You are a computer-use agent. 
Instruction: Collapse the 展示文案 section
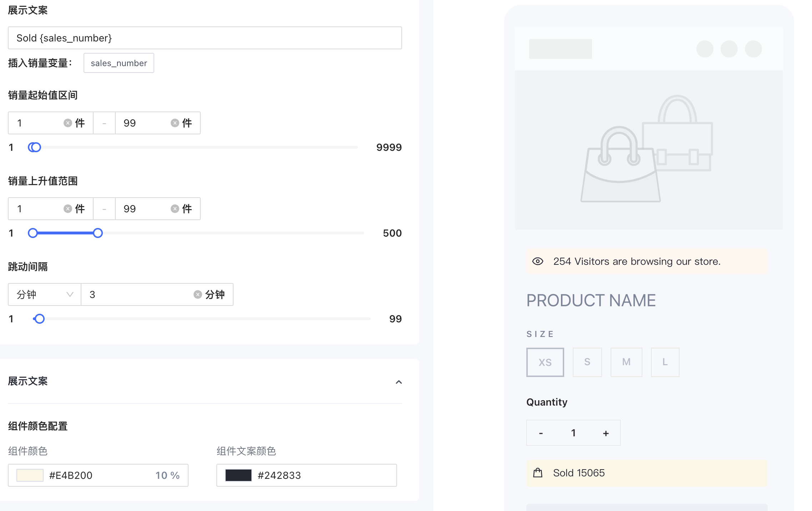click(399, 382)
